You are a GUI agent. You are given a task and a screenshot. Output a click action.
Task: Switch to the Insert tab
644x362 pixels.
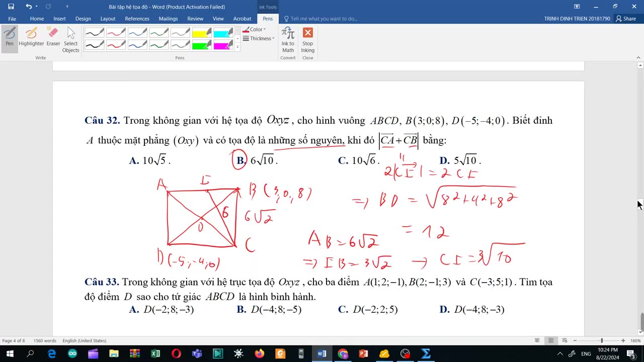(59, 19)
